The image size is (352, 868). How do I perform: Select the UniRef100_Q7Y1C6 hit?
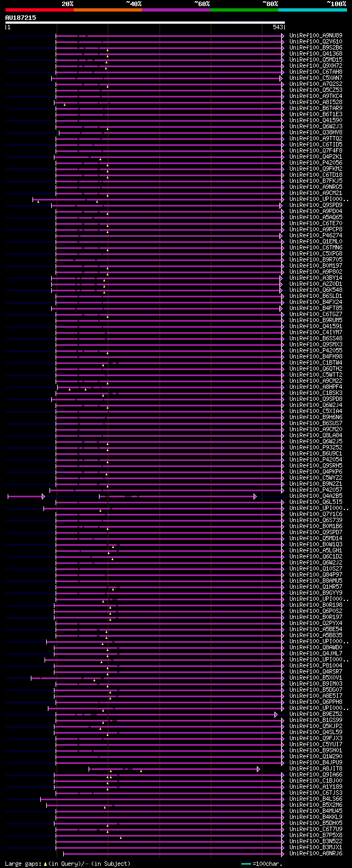(x=316, y=514)
